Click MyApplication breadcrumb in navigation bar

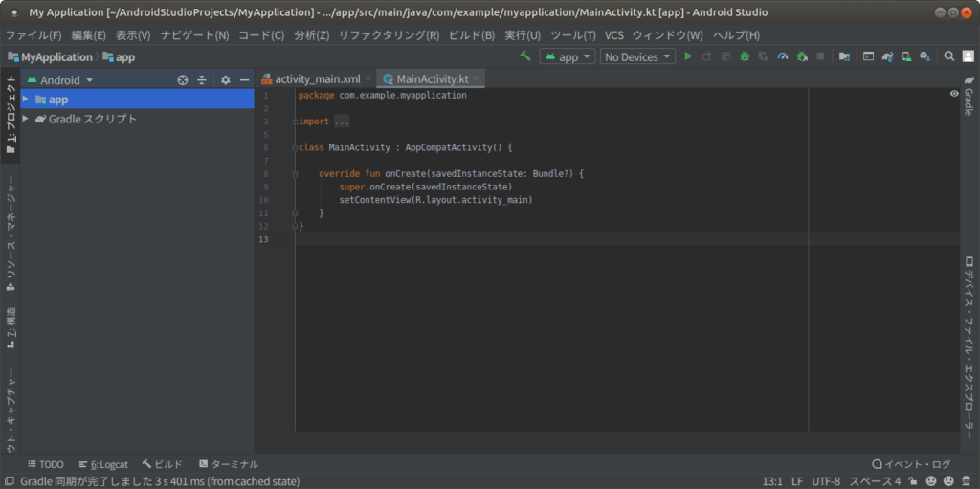coord(50,56)
